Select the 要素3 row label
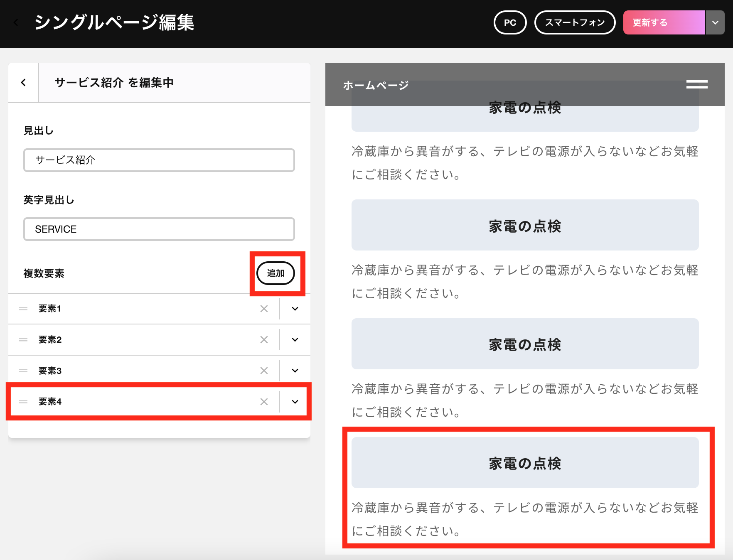The height and width of the screenshot is (560, 733). click(50, 371)
